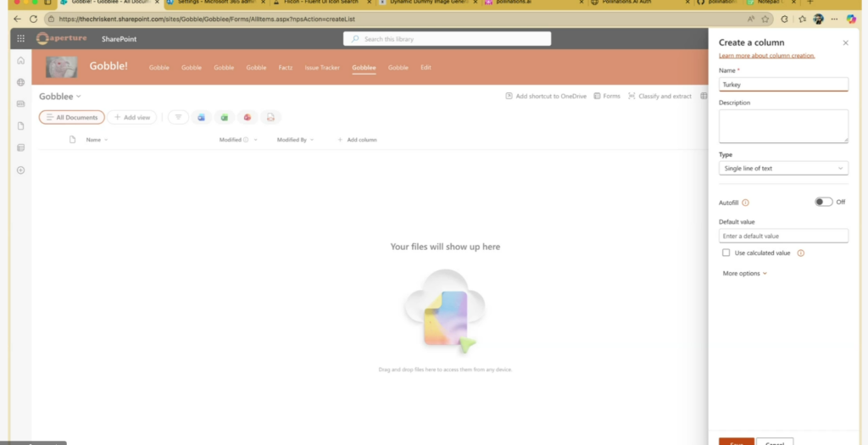The width and height of the screenshot is (868, 445).
Task: Click Edit in site navigation
Action: [x=426, y=68]
